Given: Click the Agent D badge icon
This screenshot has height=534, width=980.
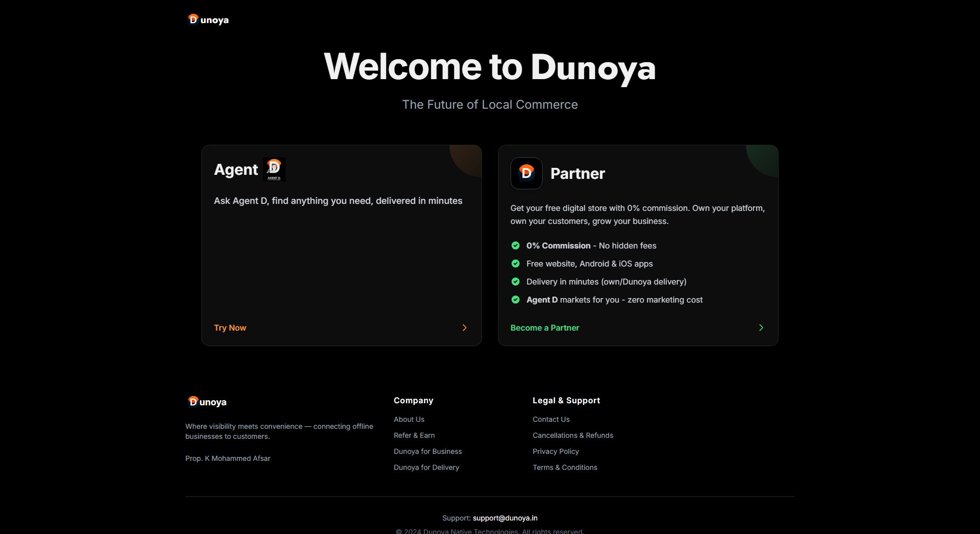Looking at the screenshot, I should click(x=273, y=169).
